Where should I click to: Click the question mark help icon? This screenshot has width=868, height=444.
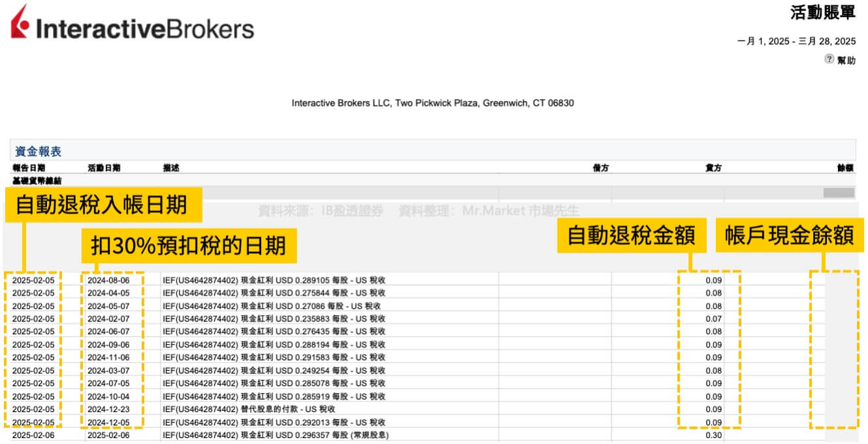[829, 59]
